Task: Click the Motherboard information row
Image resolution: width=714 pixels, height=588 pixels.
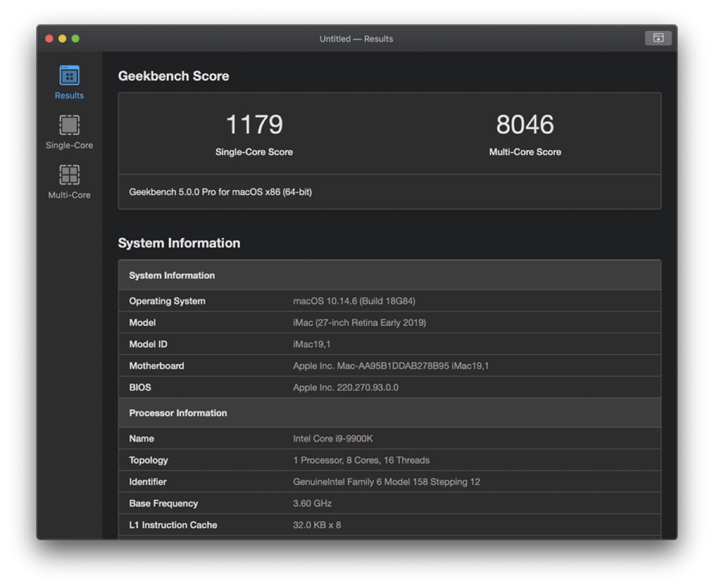Action: pyautogui.click(x=390, y=366)
